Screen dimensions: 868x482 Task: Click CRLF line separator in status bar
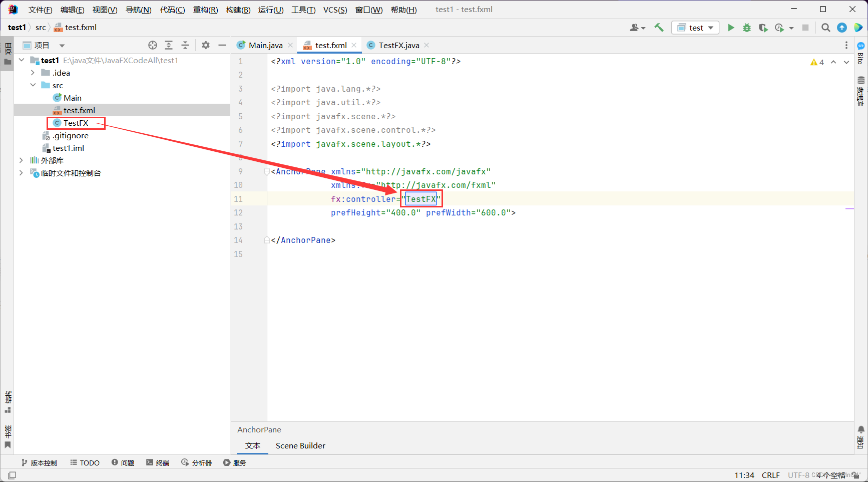tap(771, 475)
